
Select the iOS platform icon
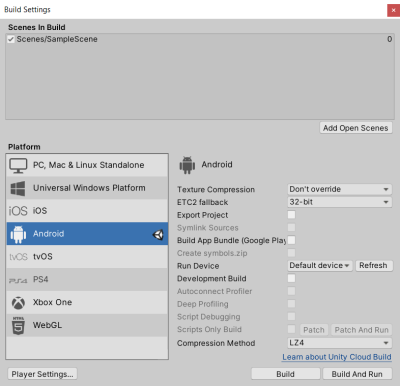click(18, 211)
